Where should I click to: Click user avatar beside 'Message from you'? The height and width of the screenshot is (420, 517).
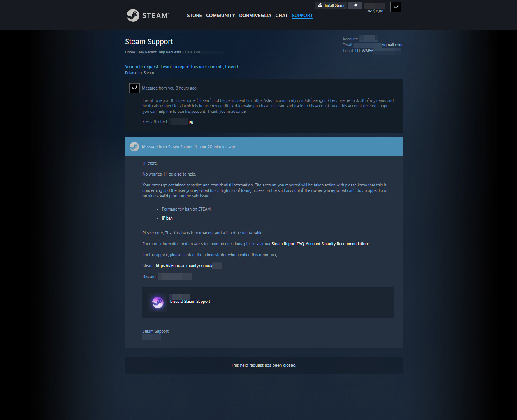(134, 88)
